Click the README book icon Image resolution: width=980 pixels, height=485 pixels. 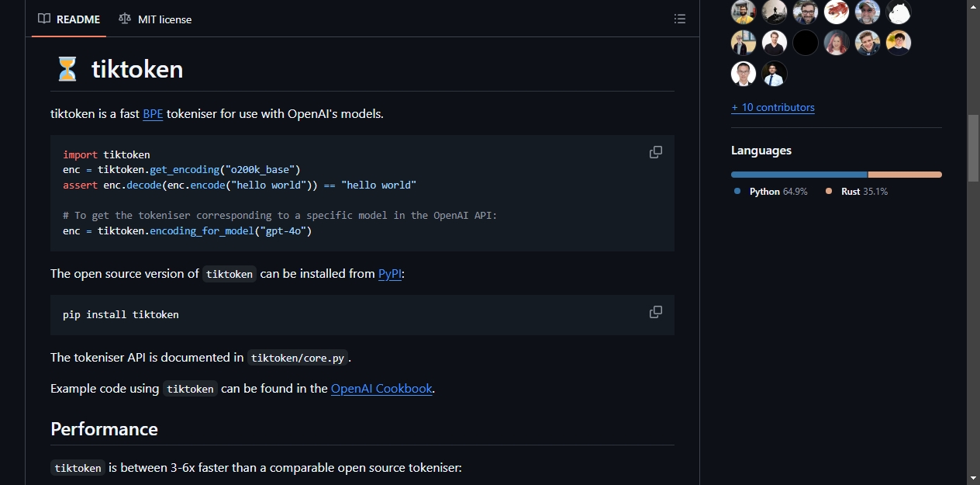[x=44, y=19]
